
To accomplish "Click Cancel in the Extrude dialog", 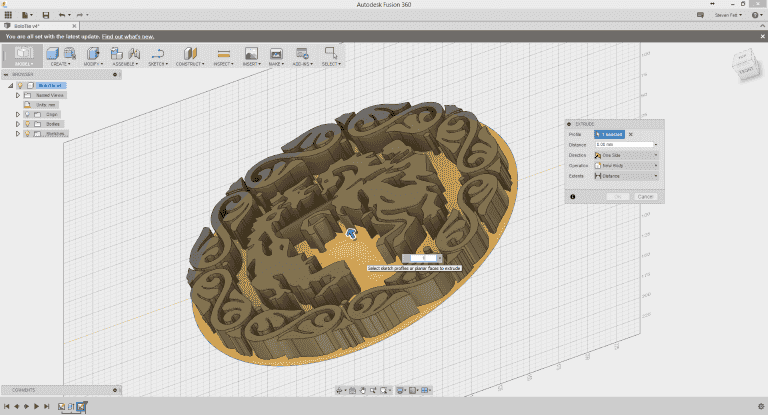I will click(646, 196).
